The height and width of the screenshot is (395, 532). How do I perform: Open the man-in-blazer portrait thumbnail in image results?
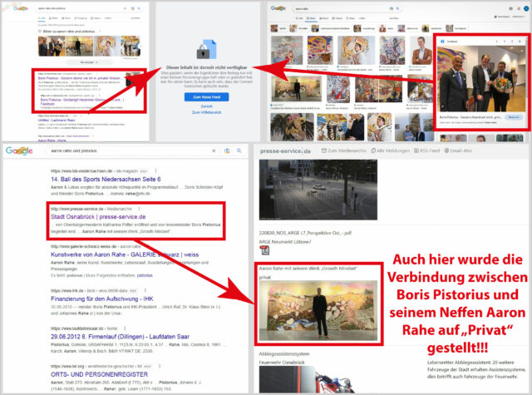pyautogui.click(x=421, y=51)
